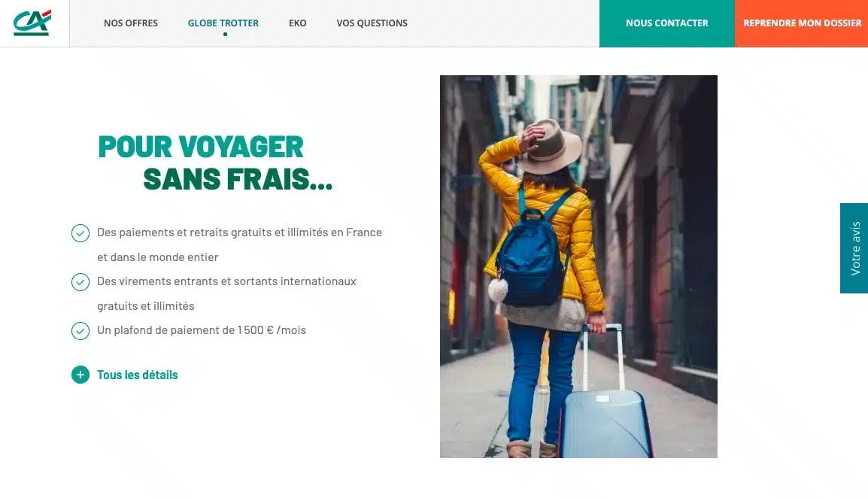Click the Crédit Agricole logo
The image size is (868, 498).
32,23
